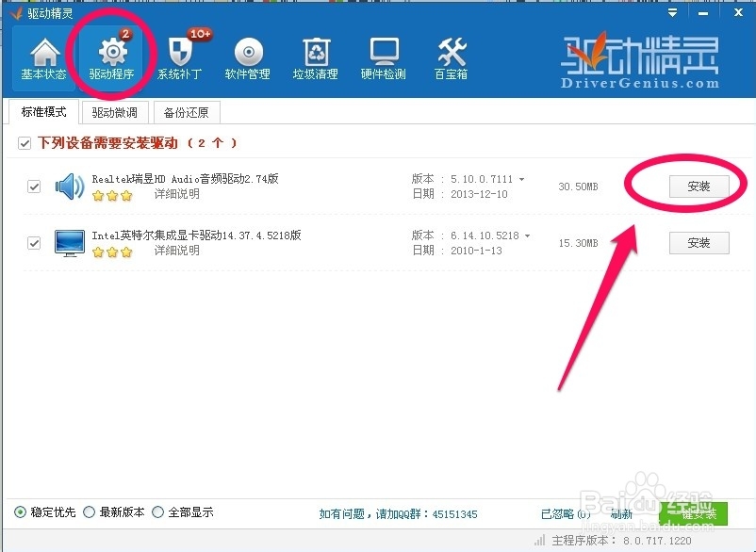
Task: Open 系统补丁 (System Patches) with 10+ badge
Action: tap(179, 58)
